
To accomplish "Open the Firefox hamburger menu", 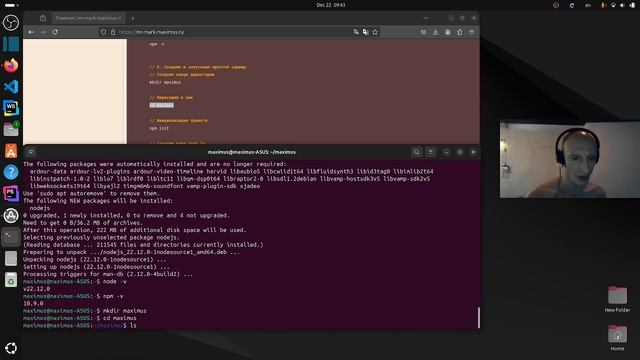I will pyautogui.click(x=472, y=32).
